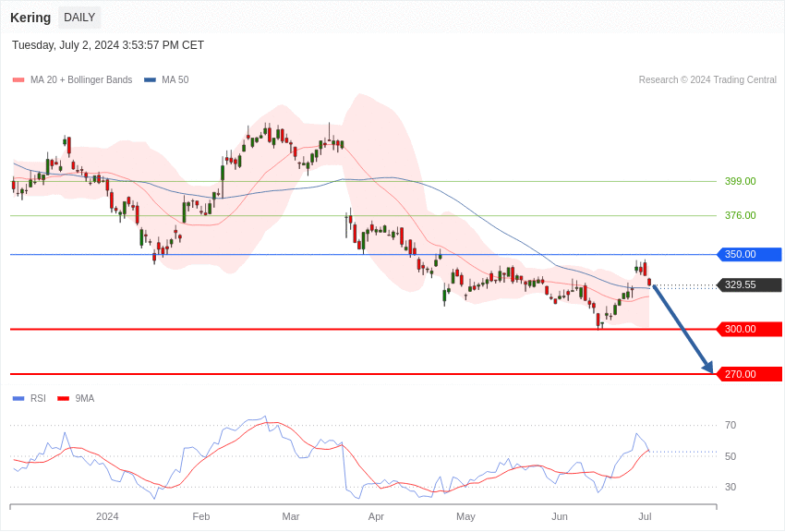Click the chart timestamp text
Image resolution: width=785 pixels, height=532 pixels.
click(x=108, y=45)
